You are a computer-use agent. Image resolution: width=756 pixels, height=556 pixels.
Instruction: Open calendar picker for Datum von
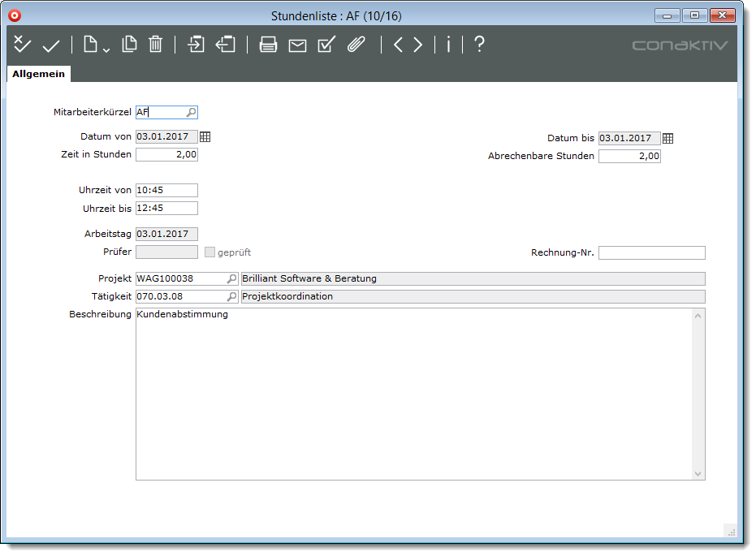click(x=205, y=138)
